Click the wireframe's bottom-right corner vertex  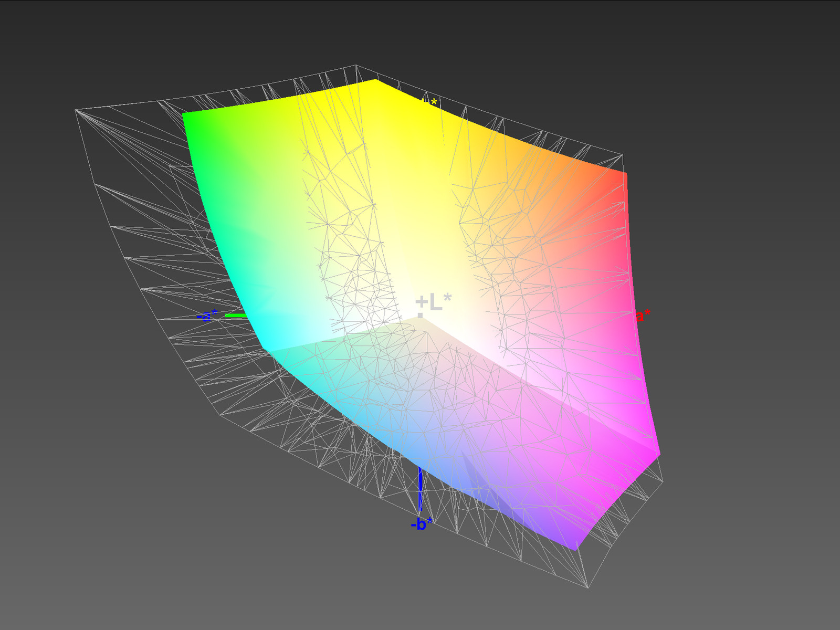pos(587,587)
